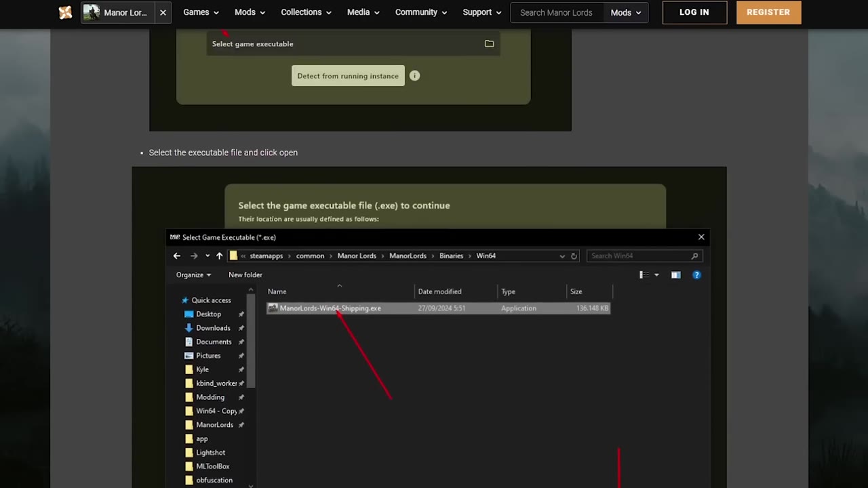868x488 pixels.
Task: Open the Community menu
Action: 421,12
